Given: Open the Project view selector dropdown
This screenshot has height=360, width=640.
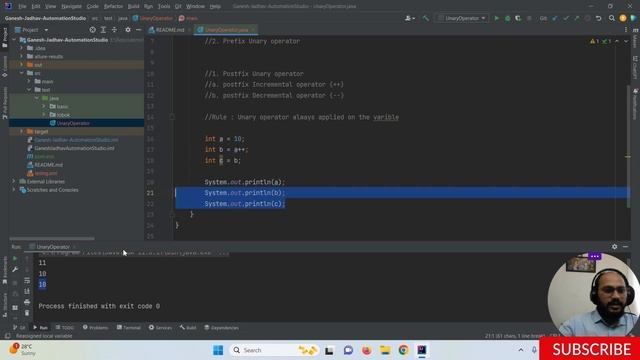Looking at the screenshot, I should pos(32,30).
